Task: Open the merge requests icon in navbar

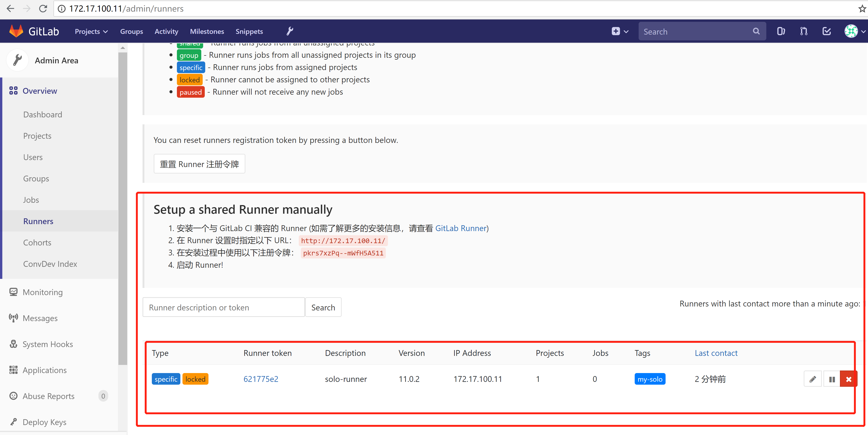Action: point(804,31)
